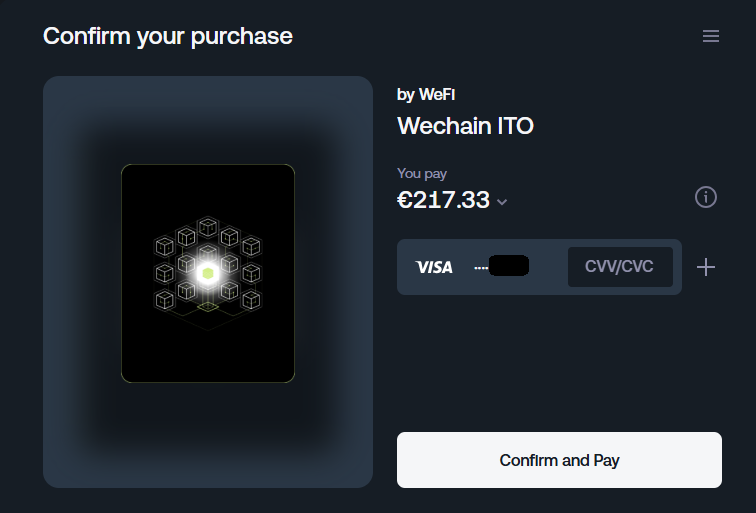Click the Confirm your purchase heading
This screenshot has width=756, height=513.
(x=168, y=36)
